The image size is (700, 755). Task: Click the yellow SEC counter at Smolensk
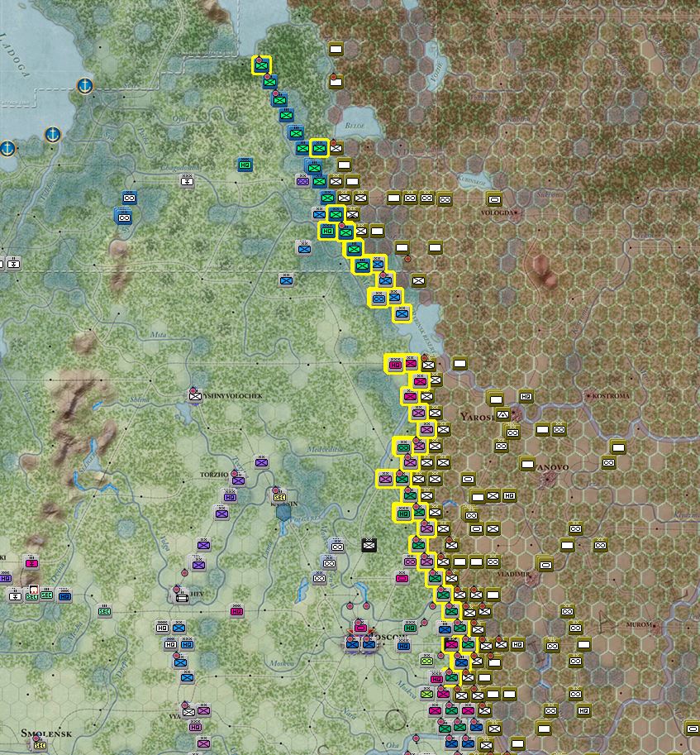(x=40, y=745)
